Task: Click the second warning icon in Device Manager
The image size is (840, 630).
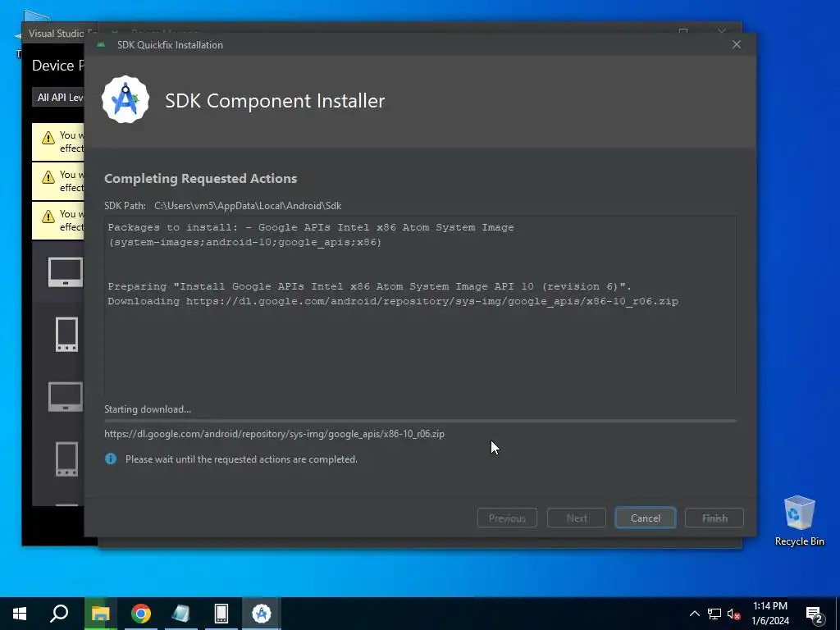Action: click(x=48, y=177)
